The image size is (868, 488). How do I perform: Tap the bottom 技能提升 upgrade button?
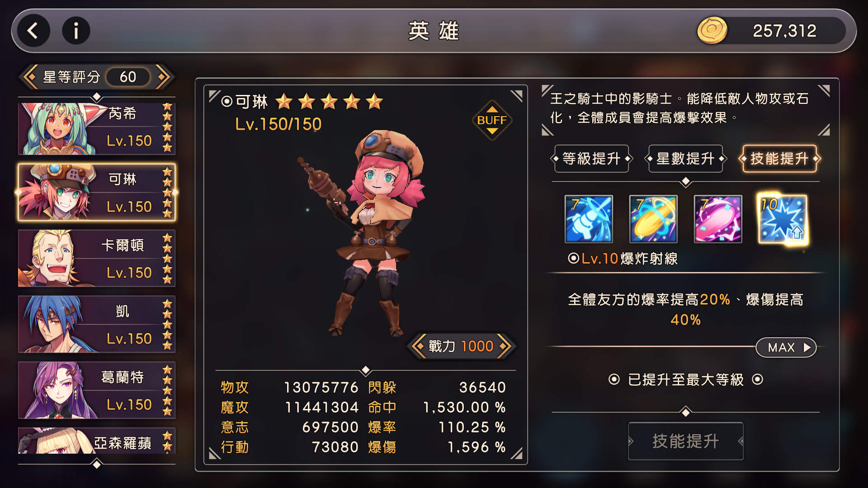pos(685,441)
